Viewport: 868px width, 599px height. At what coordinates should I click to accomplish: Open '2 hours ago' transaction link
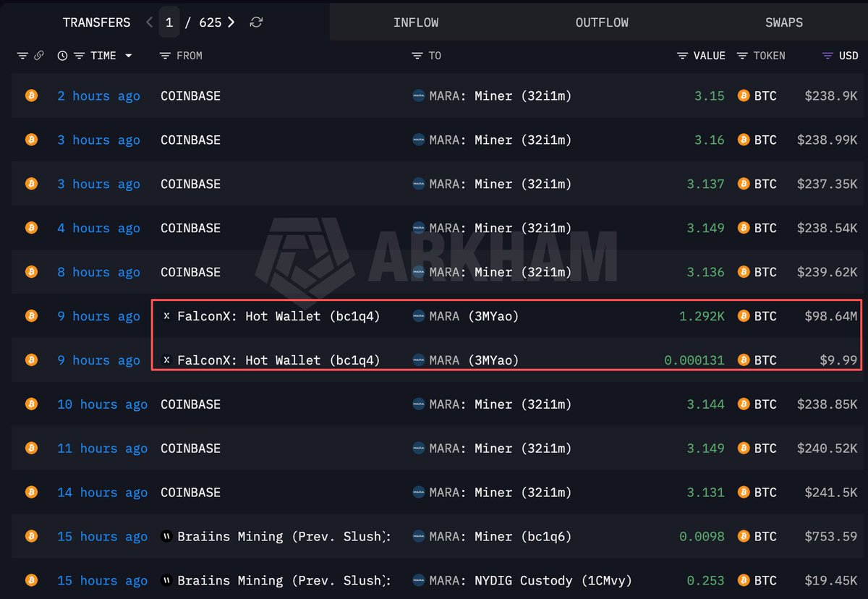pos(98,96)
